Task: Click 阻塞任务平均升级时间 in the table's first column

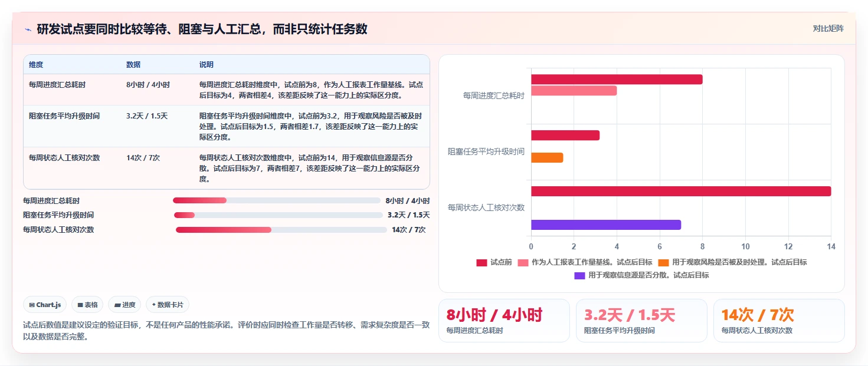Action: tap(64, 116)
